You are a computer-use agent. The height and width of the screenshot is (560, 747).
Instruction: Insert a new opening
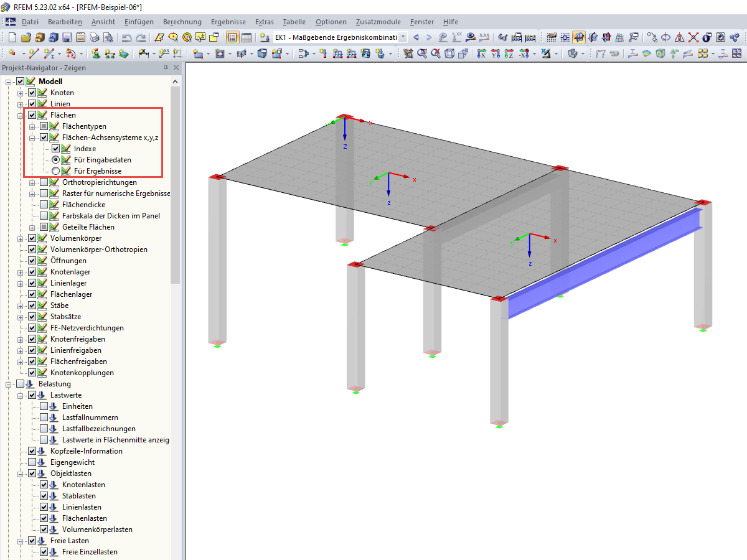(x=220, y=54)
